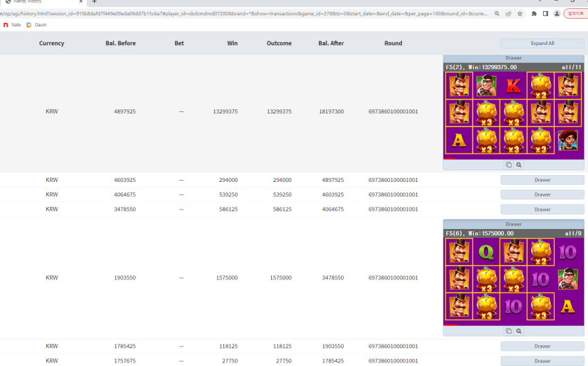Click the Currency column header
This screenshot has width=588, height=366.
[x=52, y=43]
